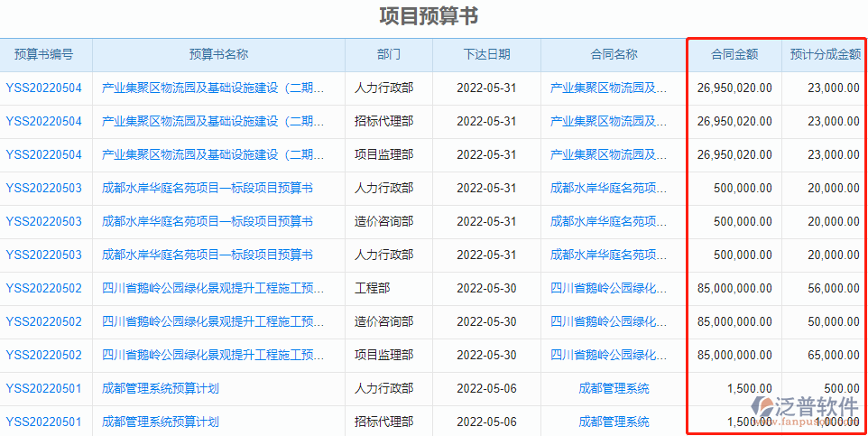Viewport: 868px width, 436px height.
Task: Click the 预算书名称 column header
Action: coord(218,54)
